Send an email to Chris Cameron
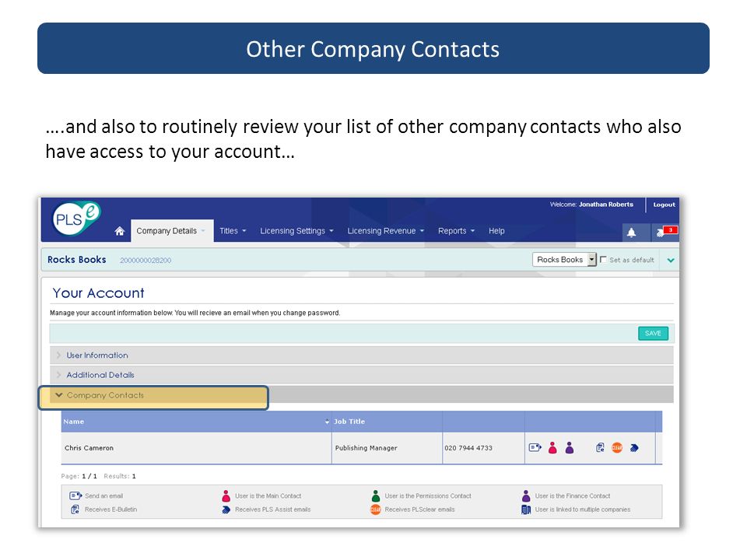Viewport: 747px width, 560px height. [535, 447]
